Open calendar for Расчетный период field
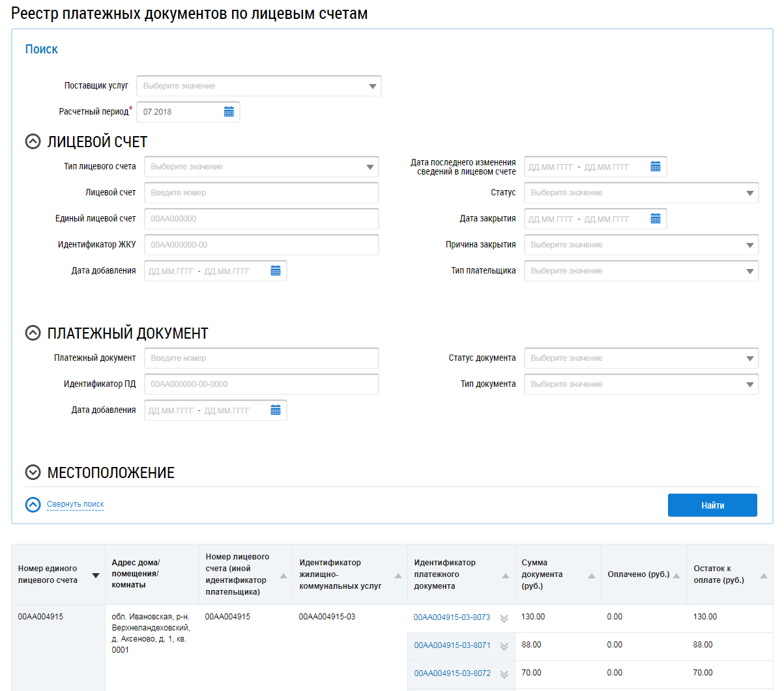784x691 pixels. pyautogui.click(x=229, y=112)
